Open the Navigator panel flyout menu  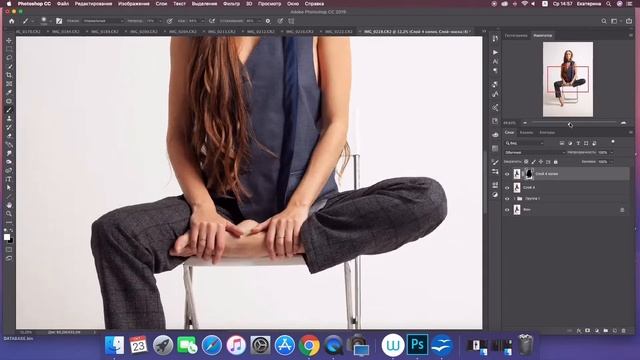(631, 36)
